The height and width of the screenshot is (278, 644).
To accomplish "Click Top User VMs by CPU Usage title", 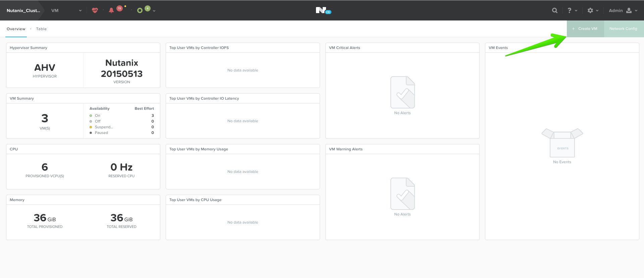I will [195, 200].
